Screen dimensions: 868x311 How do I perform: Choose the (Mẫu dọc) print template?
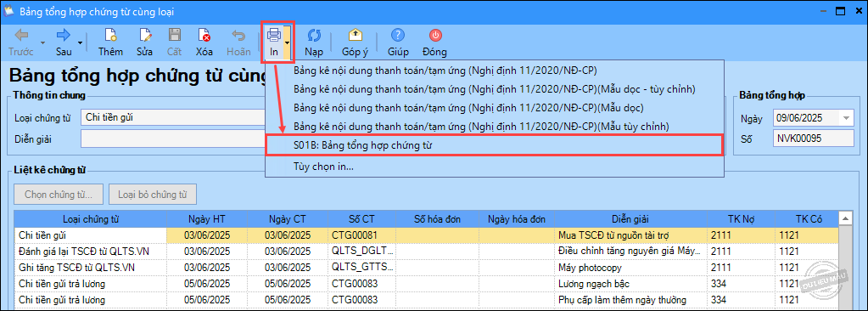[495, 108]
